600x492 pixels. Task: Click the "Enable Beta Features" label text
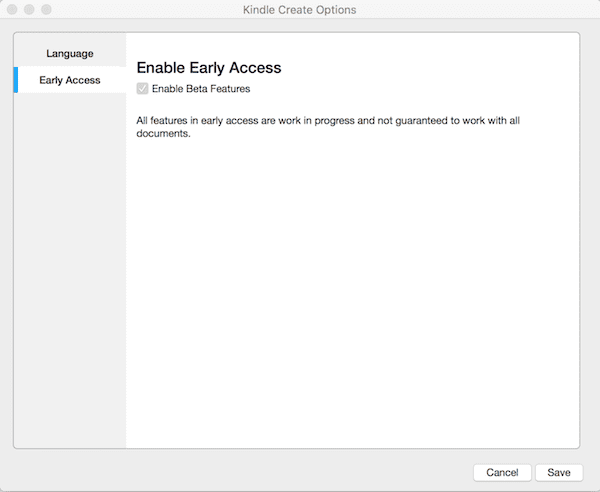[201, 89]
